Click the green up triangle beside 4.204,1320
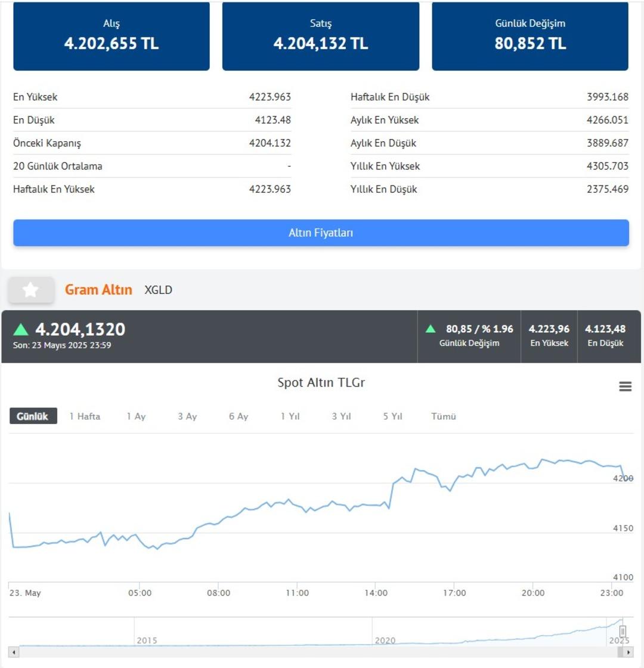 click(21, 329)
